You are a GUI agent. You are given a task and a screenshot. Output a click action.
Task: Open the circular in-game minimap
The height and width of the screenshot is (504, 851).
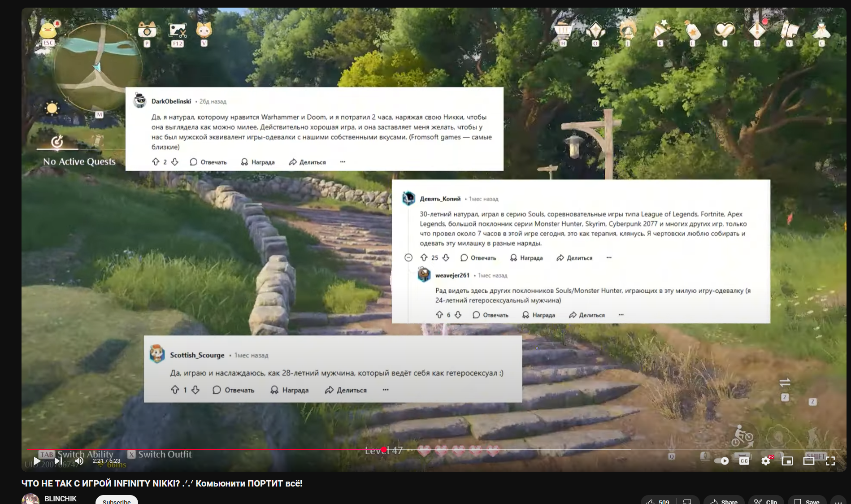(98, 66)
